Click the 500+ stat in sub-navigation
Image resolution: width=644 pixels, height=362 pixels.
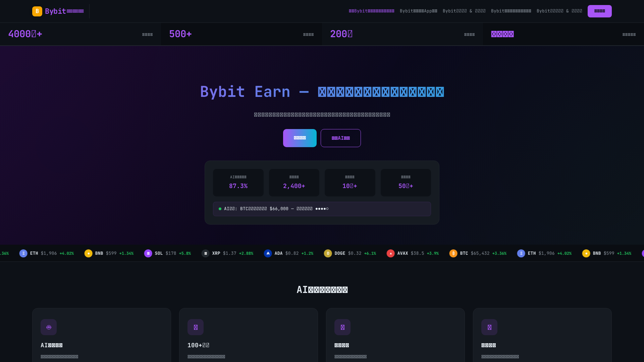[x=180, y=34]
